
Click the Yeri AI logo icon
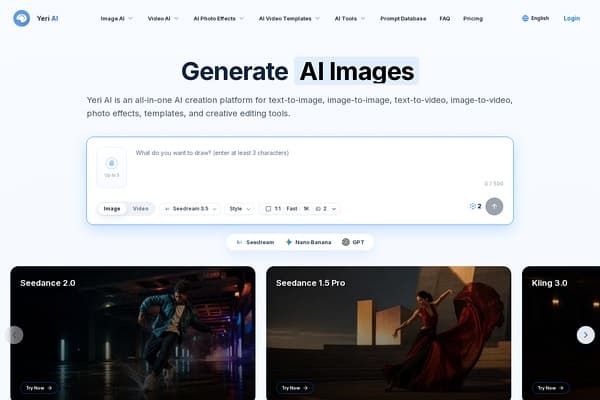(x=21, y=18)
